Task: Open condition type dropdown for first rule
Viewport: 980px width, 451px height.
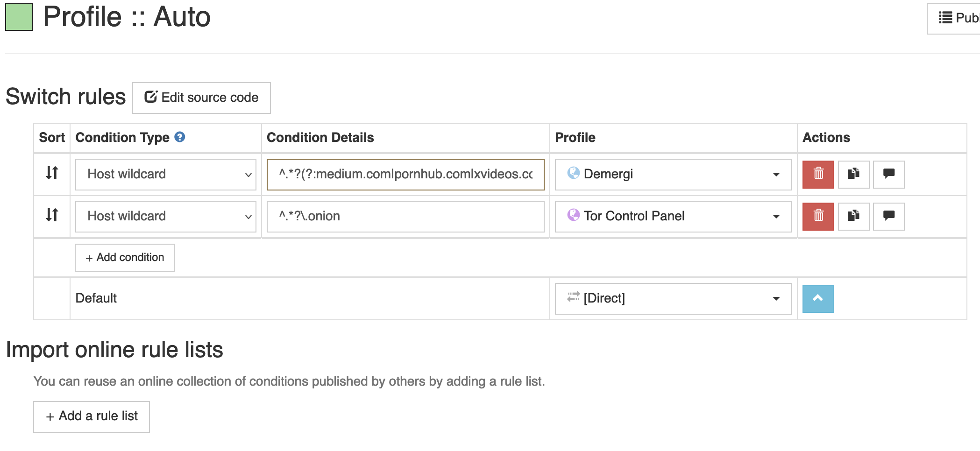Action: (x=165, y=175)
